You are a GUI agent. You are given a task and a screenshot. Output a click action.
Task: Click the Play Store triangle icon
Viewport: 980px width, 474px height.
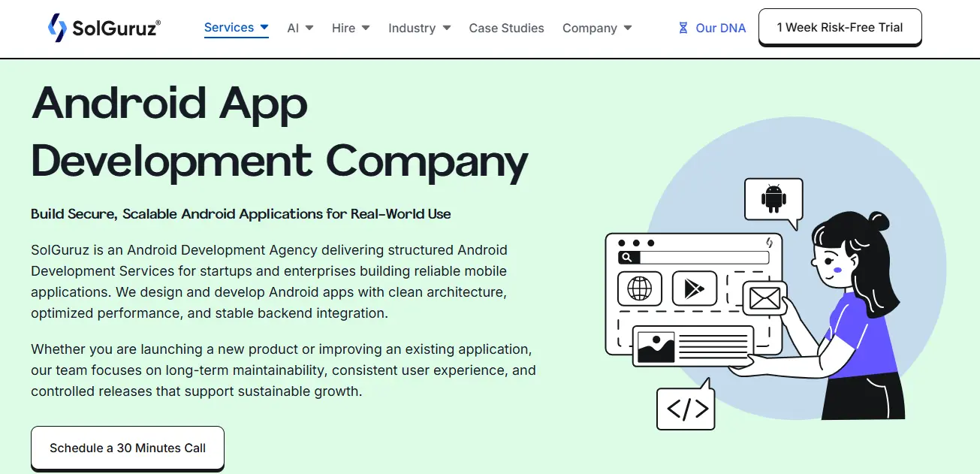pyautogui.click(x=694, y=289)
